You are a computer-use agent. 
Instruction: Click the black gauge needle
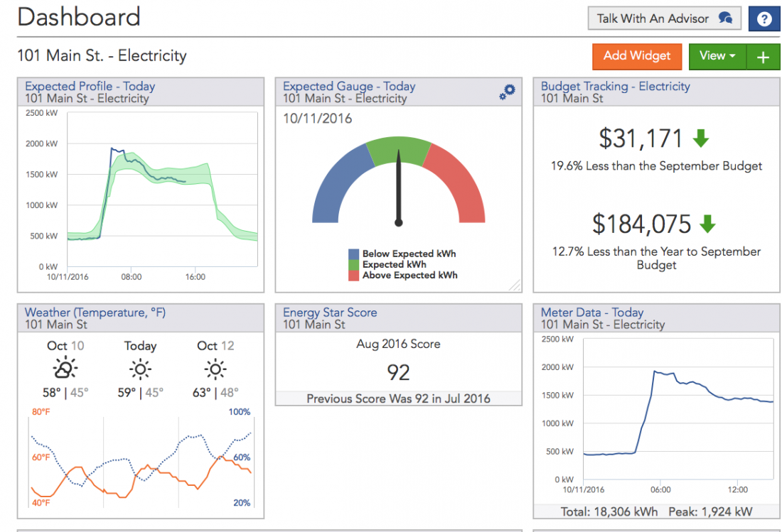399,188
